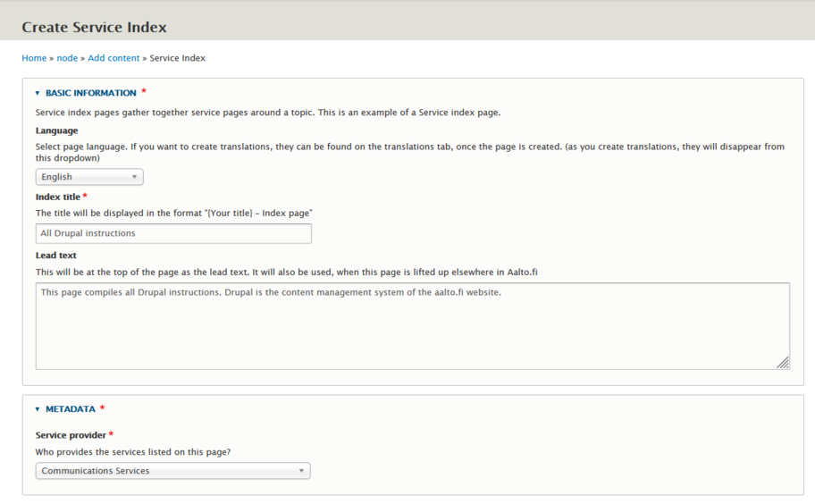Click the Create Service Index page heading
The width and height of the screenshot is (815, 504).
coord(94,27)
